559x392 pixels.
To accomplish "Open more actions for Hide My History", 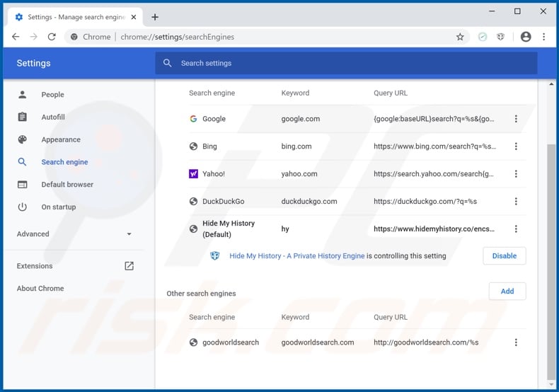I will click(516, 229).
